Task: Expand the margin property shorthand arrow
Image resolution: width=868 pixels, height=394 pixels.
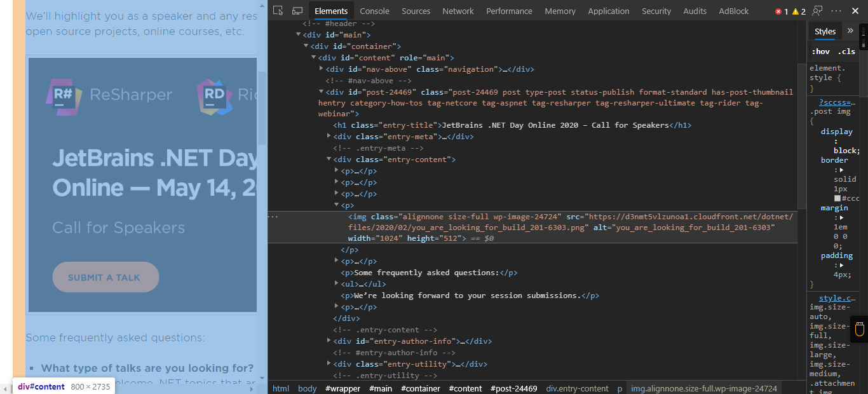Action: tap(841, 217)
